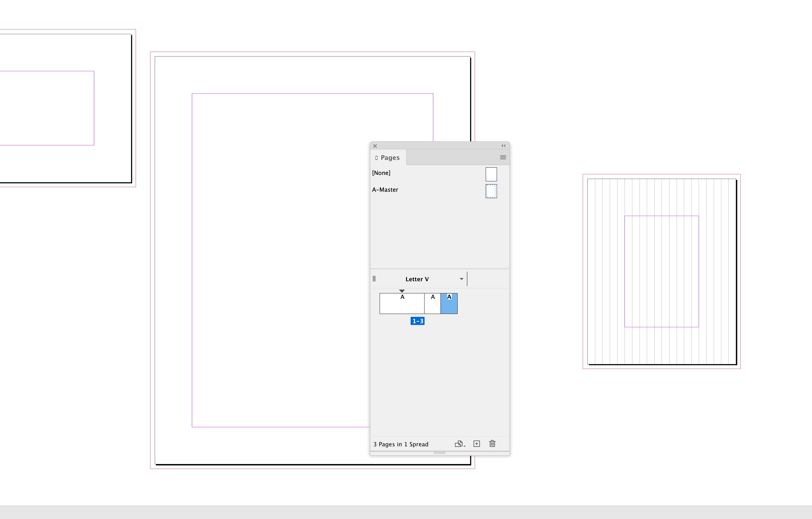Click the resize grip at panel bottom
The image size is (812, 519).
[x=439, y=453]
